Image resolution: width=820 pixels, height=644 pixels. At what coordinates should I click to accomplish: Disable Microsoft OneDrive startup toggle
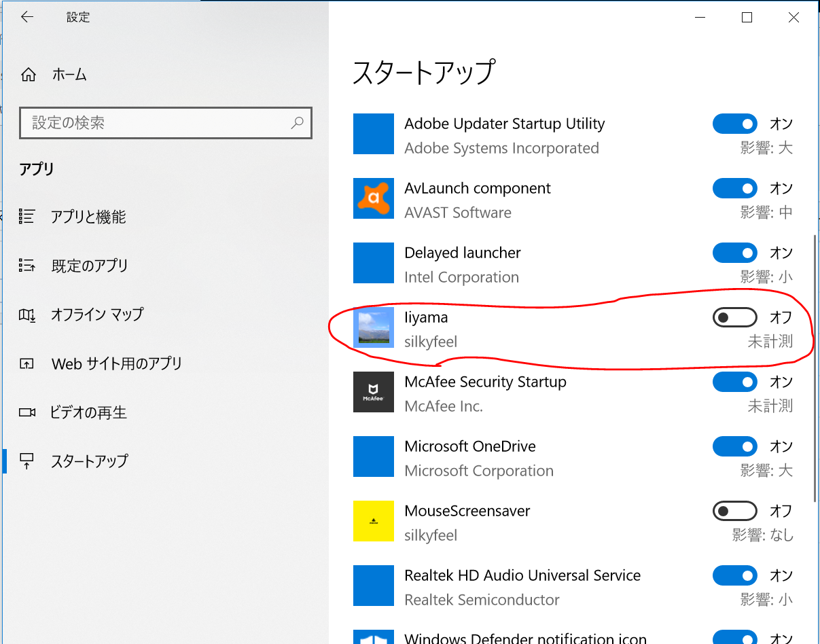(734, 446)
